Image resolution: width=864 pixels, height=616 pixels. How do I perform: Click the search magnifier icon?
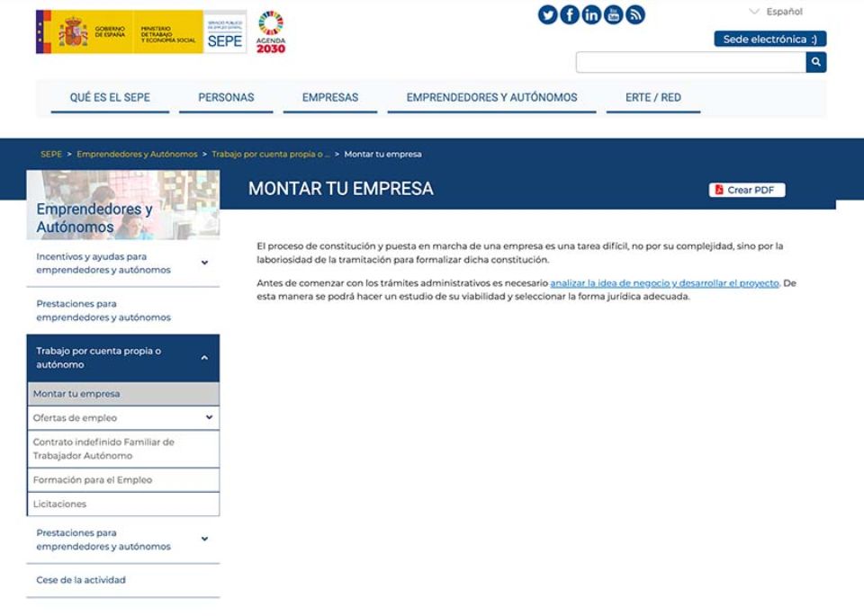814,62
